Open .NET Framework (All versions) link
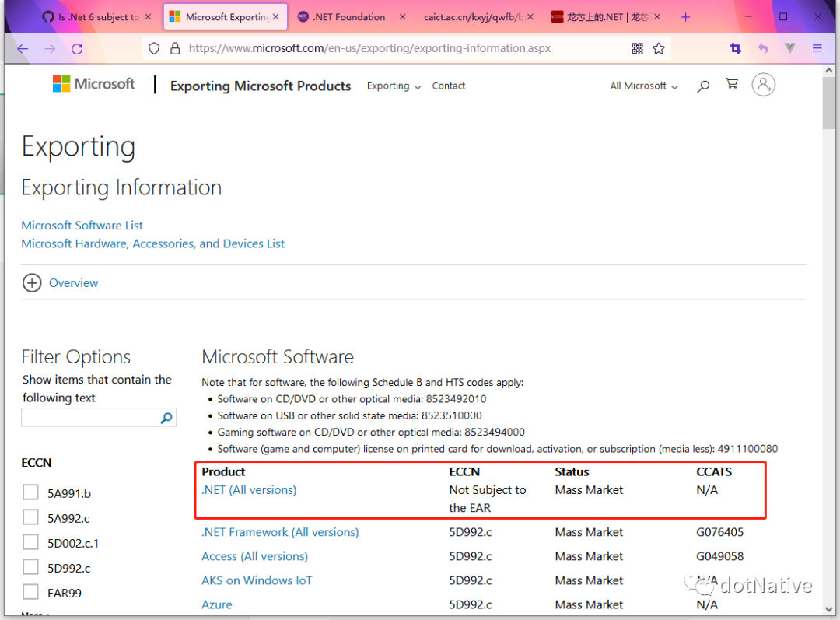840x620 pixels. pos(280,532)
